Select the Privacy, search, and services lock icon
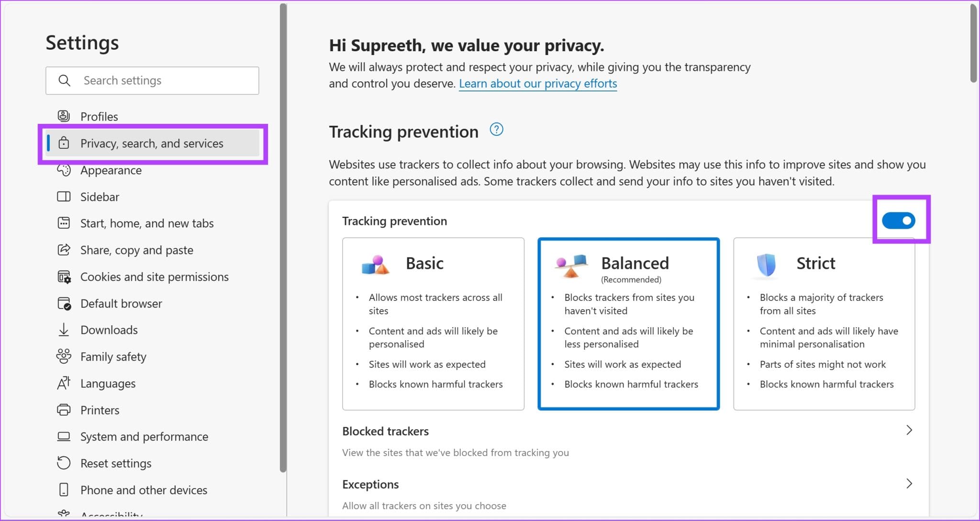This screenshot has height=521, width=980. click(x=64, y=144)
